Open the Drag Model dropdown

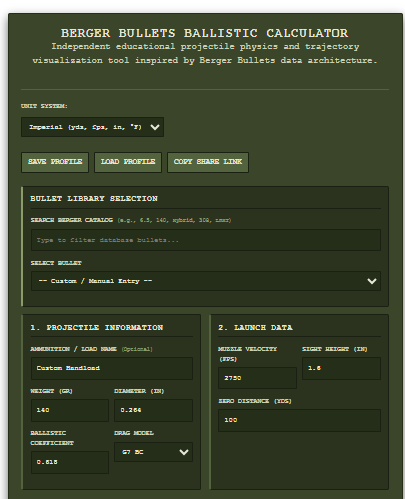point(153,452)
